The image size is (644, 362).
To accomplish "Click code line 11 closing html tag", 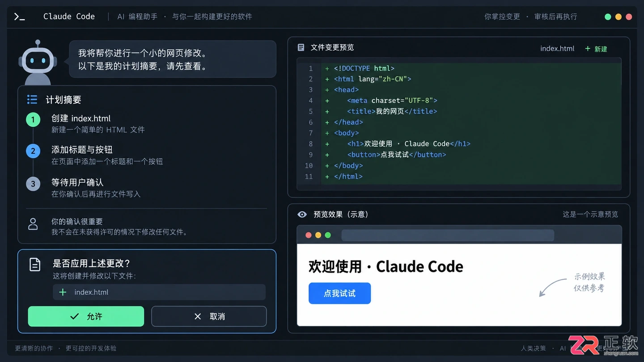I will 348,177.
